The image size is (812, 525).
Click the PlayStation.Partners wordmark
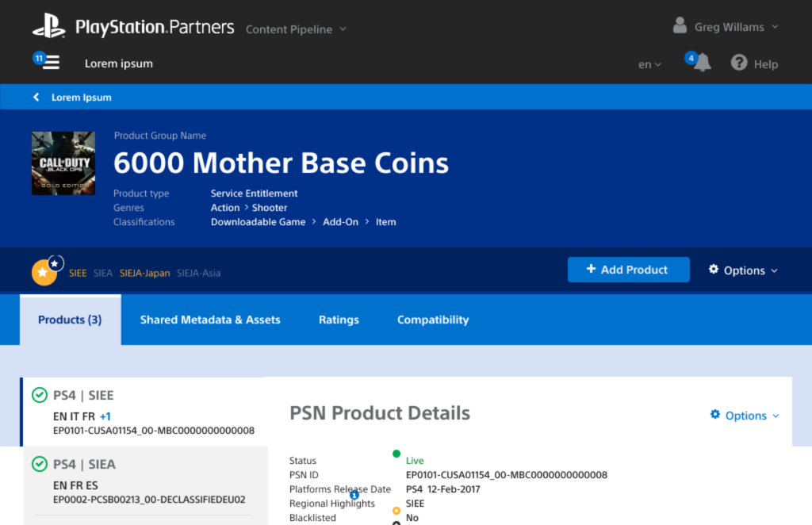click(155, 27)
